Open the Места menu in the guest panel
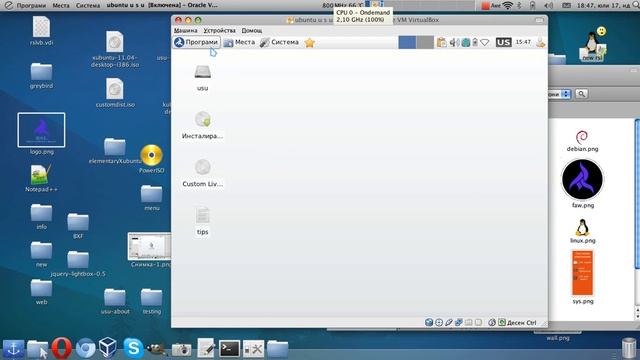 click(240, 42)
